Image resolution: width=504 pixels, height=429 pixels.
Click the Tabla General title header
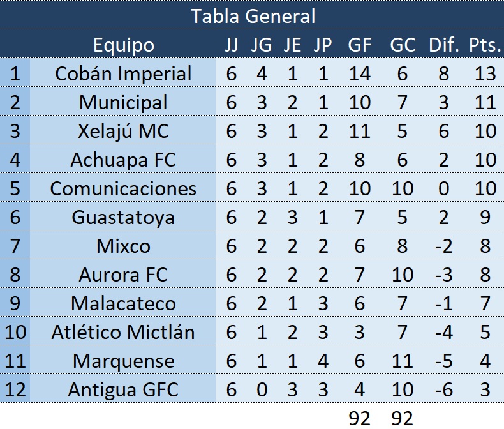coord(253,16)
